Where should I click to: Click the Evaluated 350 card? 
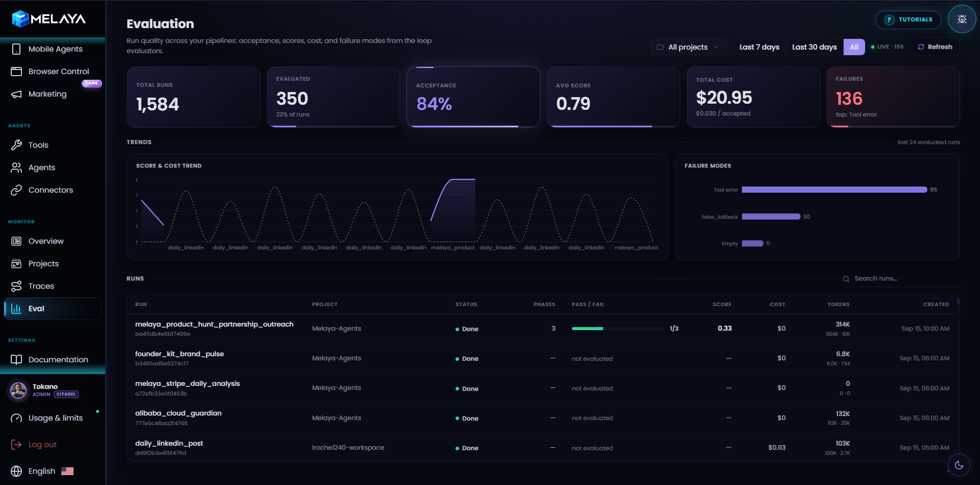point(333,97)
